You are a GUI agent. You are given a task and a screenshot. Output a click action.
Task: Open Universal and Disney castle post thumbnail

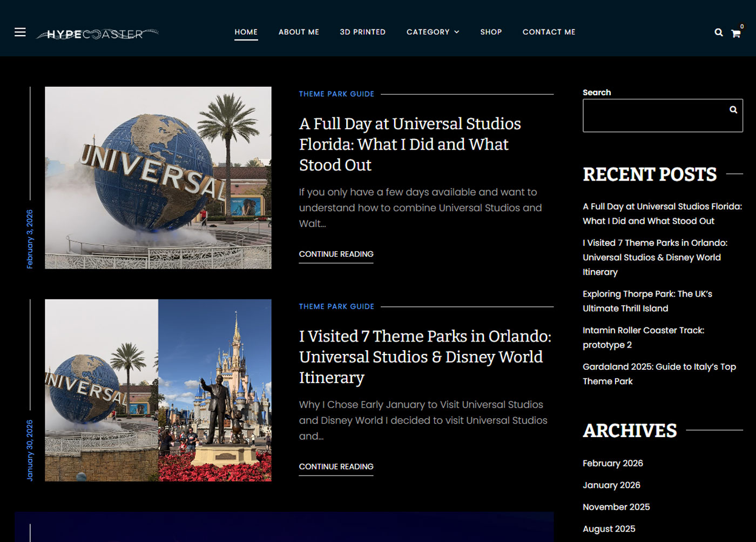(158, 390)
